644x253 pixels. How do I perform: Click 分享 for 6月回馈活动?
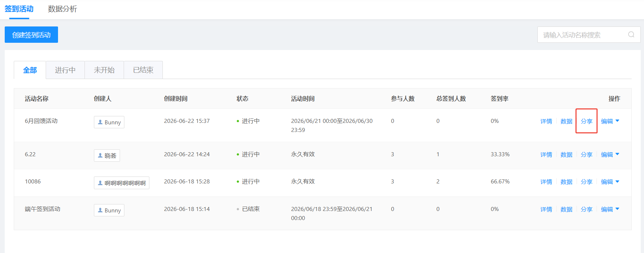click(586, 121)
